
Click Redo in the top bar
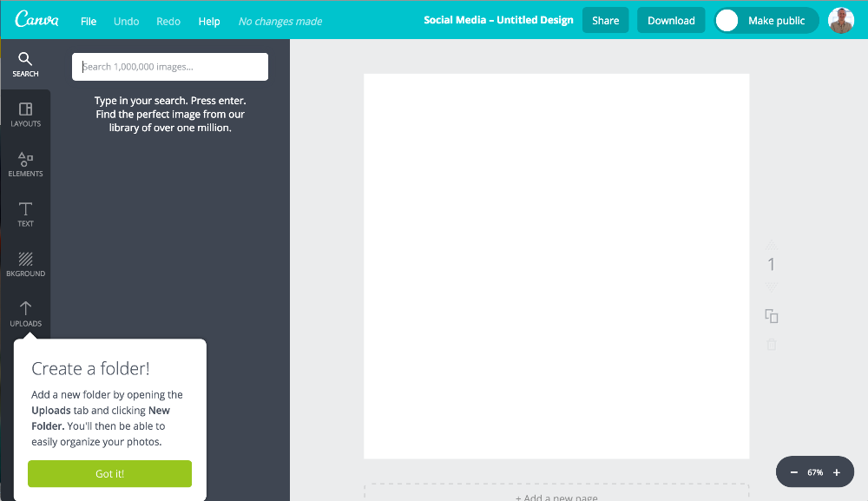click(x=168, y=21)
